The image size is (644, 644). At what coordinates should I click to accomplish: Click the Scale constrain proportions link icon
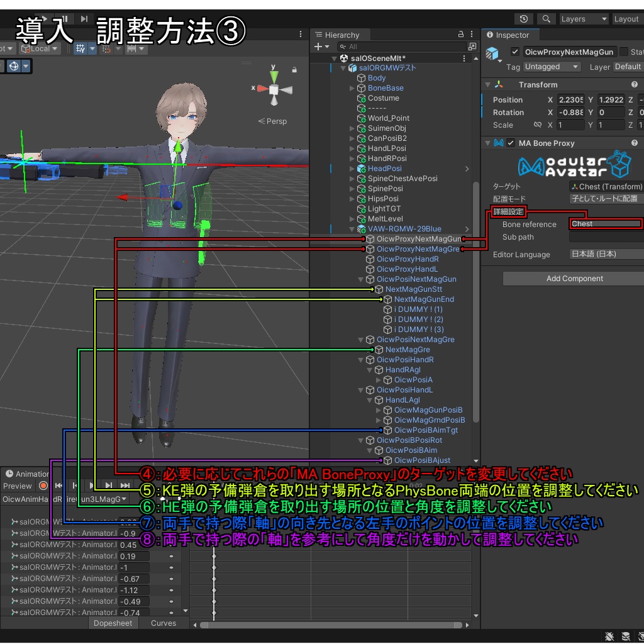tap(538, 125)
